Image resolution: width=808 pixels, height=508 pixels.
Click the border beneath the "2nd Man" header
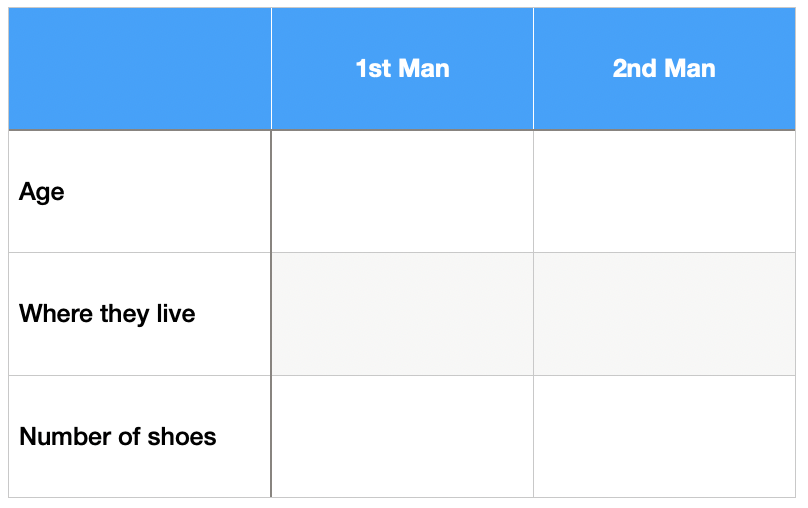click(664, 130)
